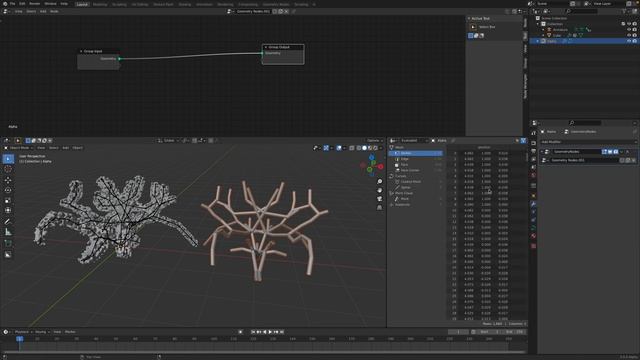This screenshot has width=640, height=360.
Task: Toggle GeometryNodes modifier edit mode display
Action: [x=604, y=152]
